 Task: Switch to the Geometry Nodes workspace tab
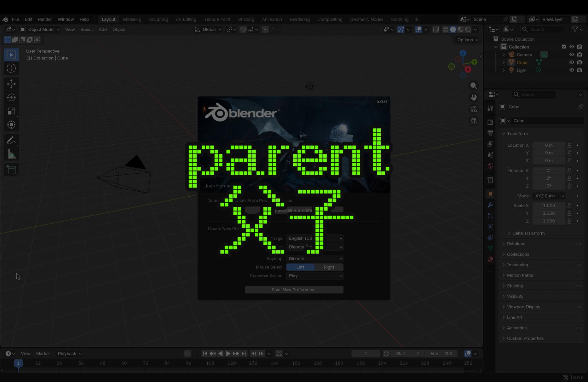coord(367,19)
